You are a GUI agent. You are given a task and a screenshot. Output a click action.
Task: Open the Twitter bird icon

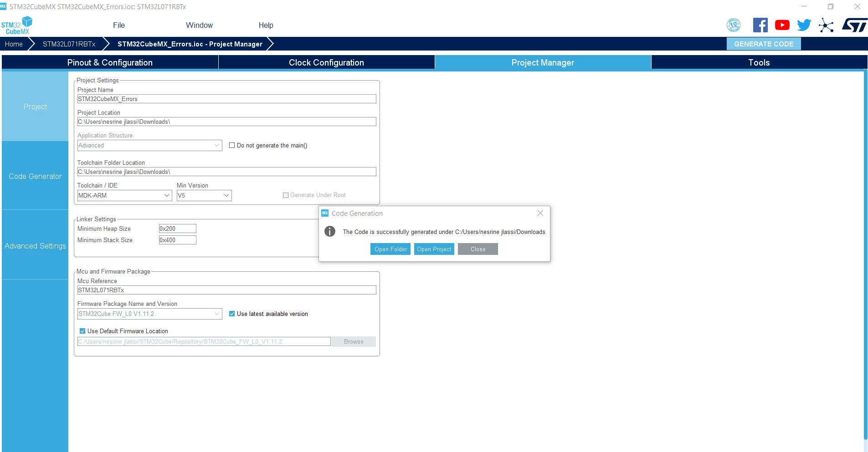pyautogui.click(x=804, y=25)
